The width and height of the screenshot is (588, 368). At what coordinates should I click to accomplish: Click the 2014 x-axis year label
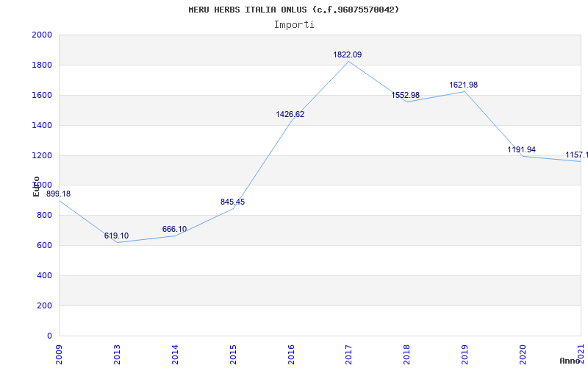175,355
